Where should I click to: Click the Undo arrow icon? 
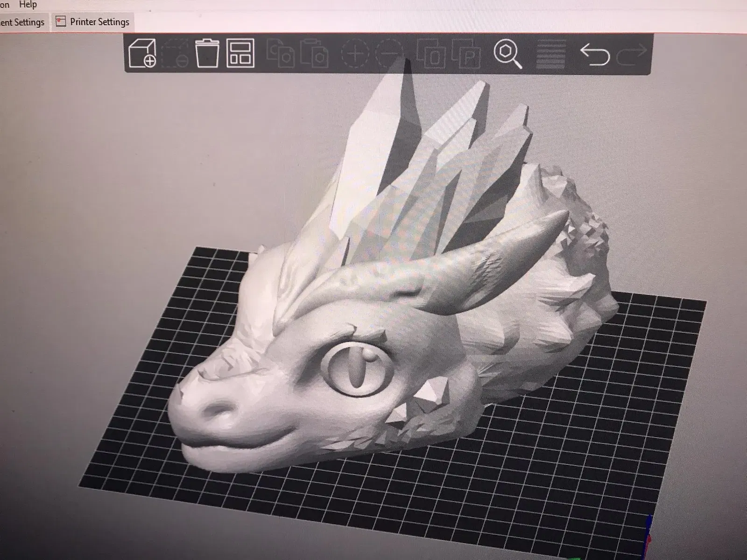tap(595, 54)
